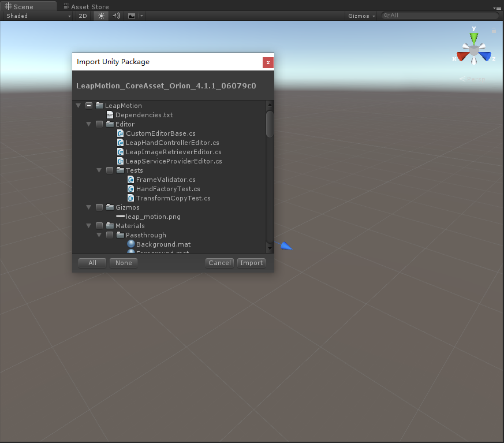Click Import to import the package

251,263
